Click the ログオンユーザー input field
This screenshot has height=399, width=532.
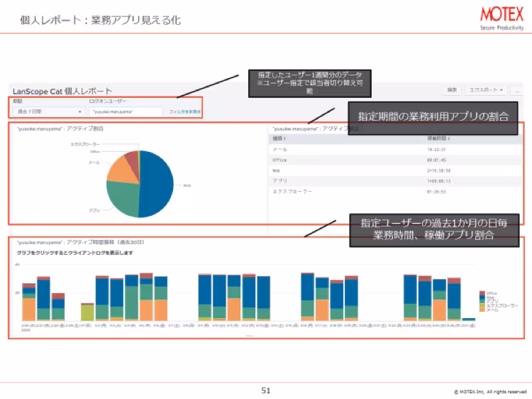126,111
